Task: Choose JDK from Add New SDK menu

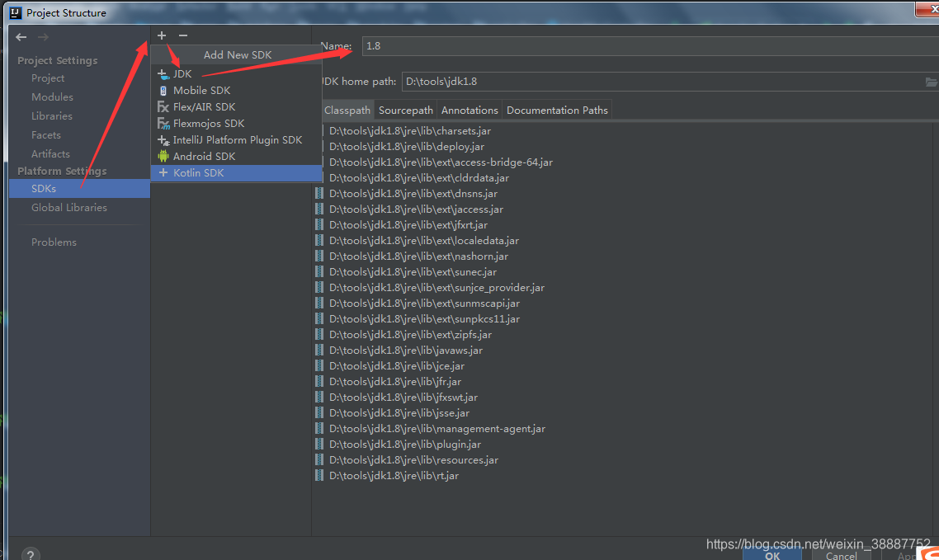Action: (236, 74)
